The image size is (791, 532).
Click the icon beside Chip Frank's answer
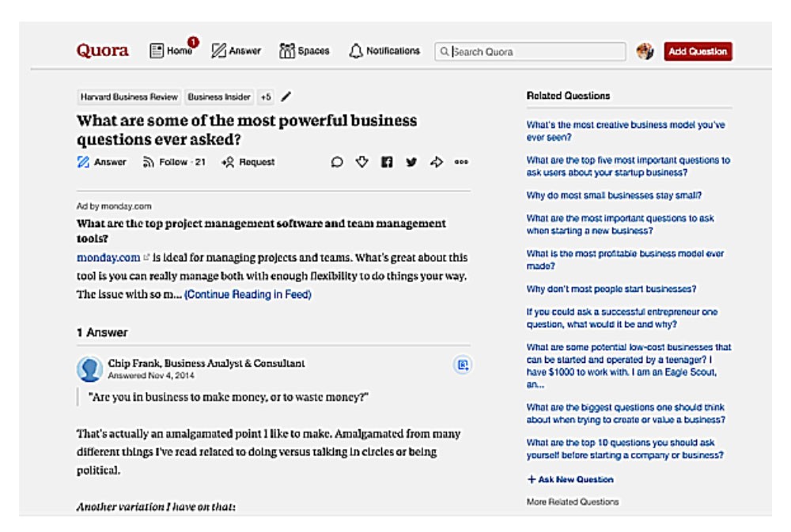coord(463,364)
